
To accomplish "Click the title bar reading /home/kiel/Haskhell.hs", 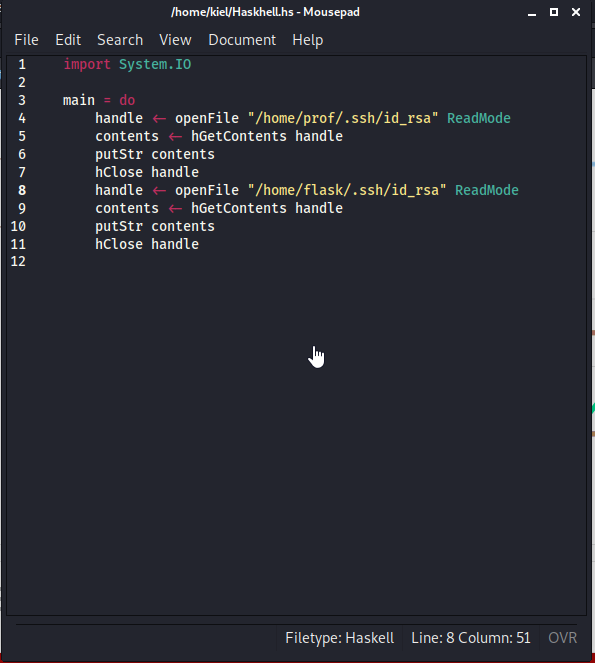I will click(265, 12).
